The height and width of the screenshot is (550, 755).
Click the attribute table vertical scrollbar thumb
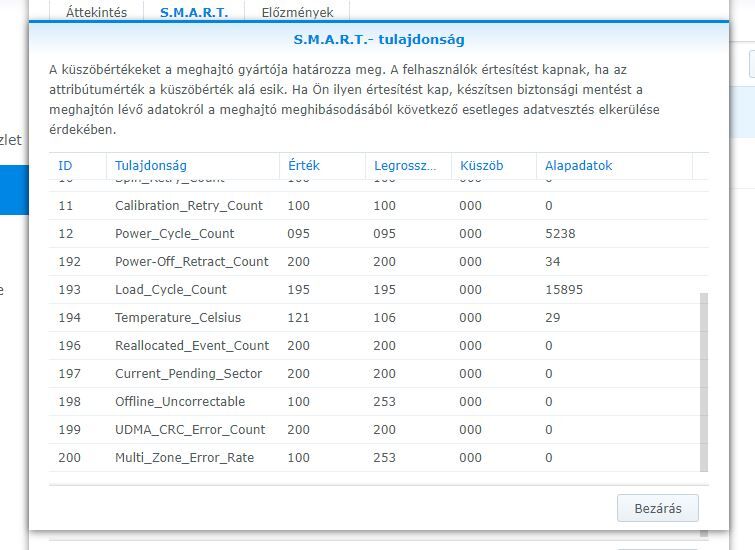(704, 382)
